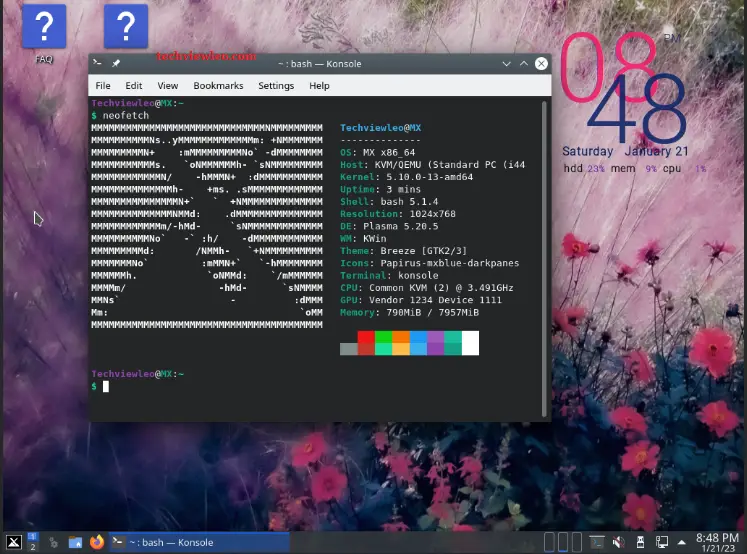Viewport: 747px width, 554px height.
Task: Select the bash — Konsole taskbar entry
Action: point(199,542)
